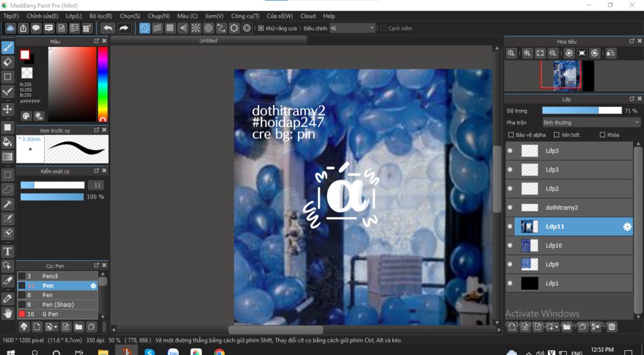Click the rainbow hue strip

point(103,84)
